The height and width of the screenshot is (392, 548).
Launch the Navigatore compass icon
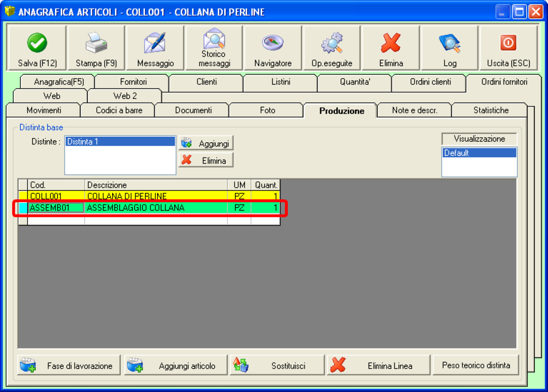pos(273,44)
